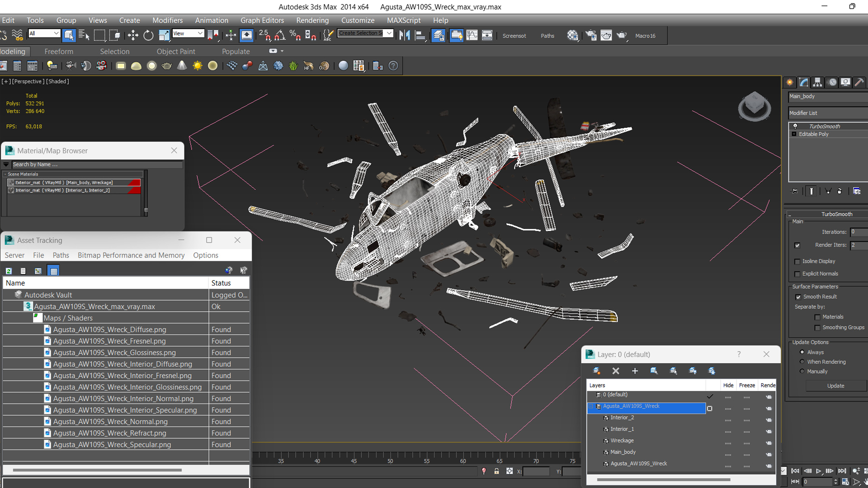Open the selection filter All dropdown
Image resolution: width=868 pixels, height=488 pixels.
point(44,33)
